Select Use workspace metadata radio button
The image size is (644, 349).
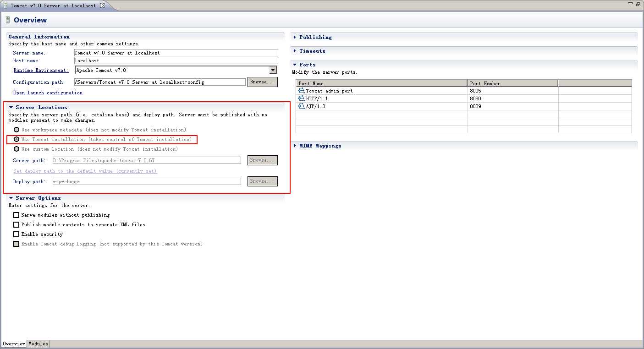(x=17, y=130)
